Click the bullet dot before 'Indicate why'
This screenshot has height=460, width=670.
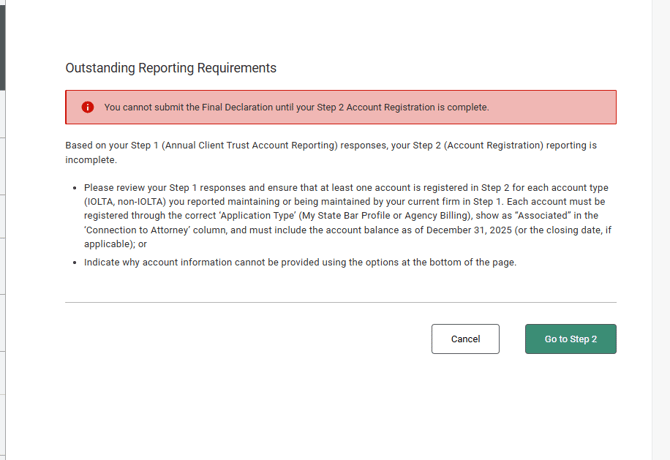(75, 263)
